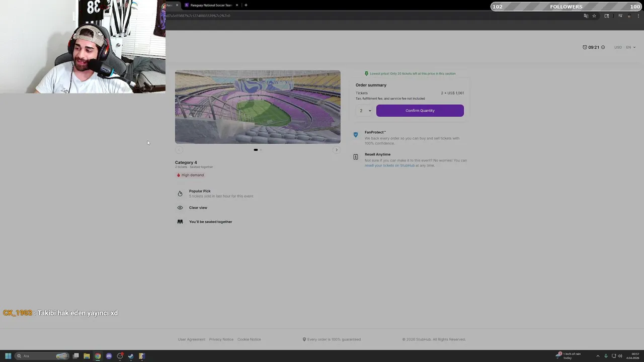
Task: Click the FanProtect shield icon
Action: point(356,135)
